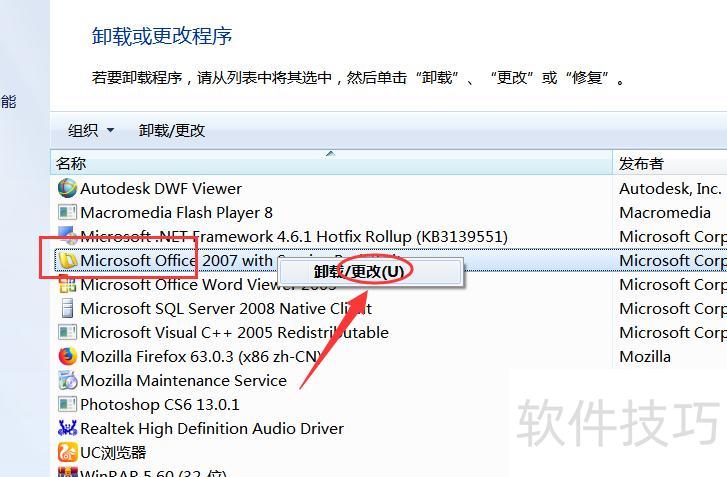Click the Office Word Viewer icon
Viewport: 727px width, 477px height.
pos(67,284)
